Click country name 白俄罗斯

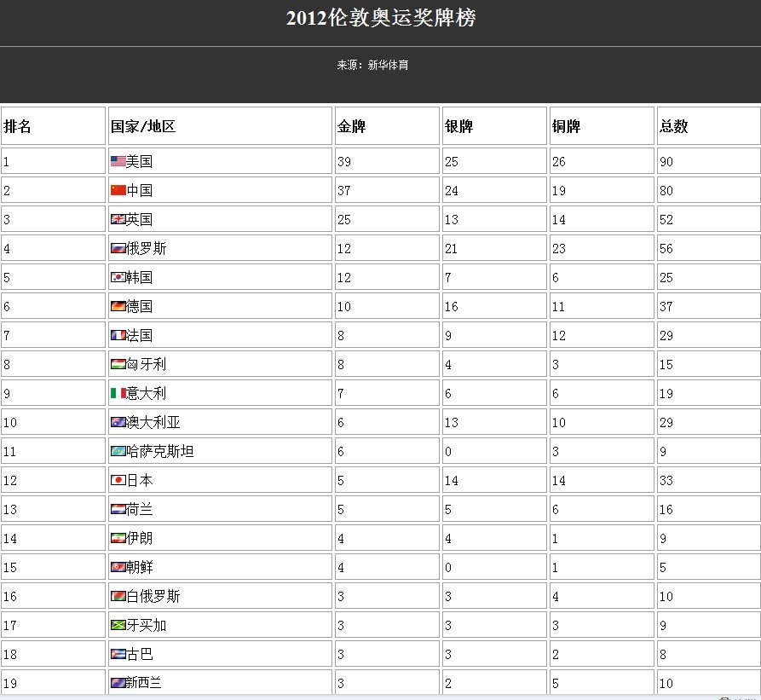point(153,596)
